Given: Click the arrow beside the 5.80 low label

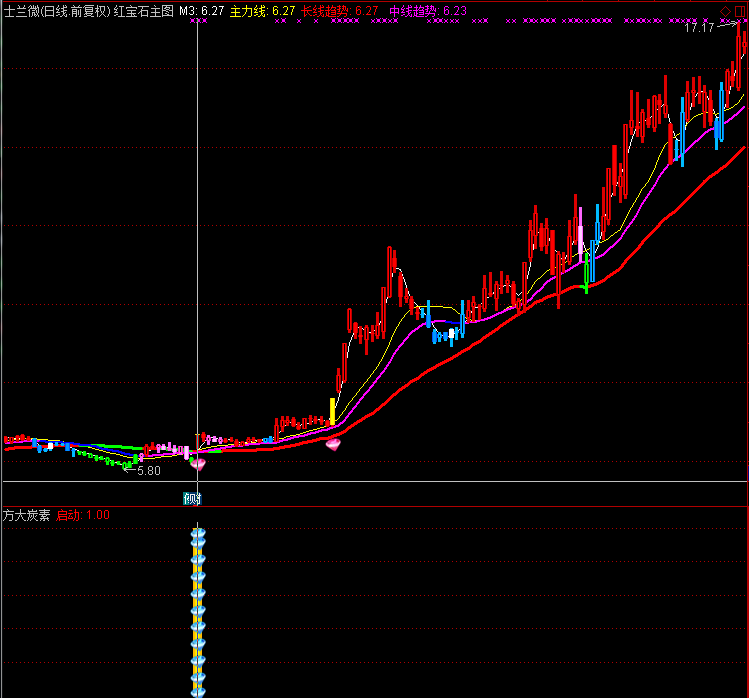Looking at the screenshot, I should [130, 468].
